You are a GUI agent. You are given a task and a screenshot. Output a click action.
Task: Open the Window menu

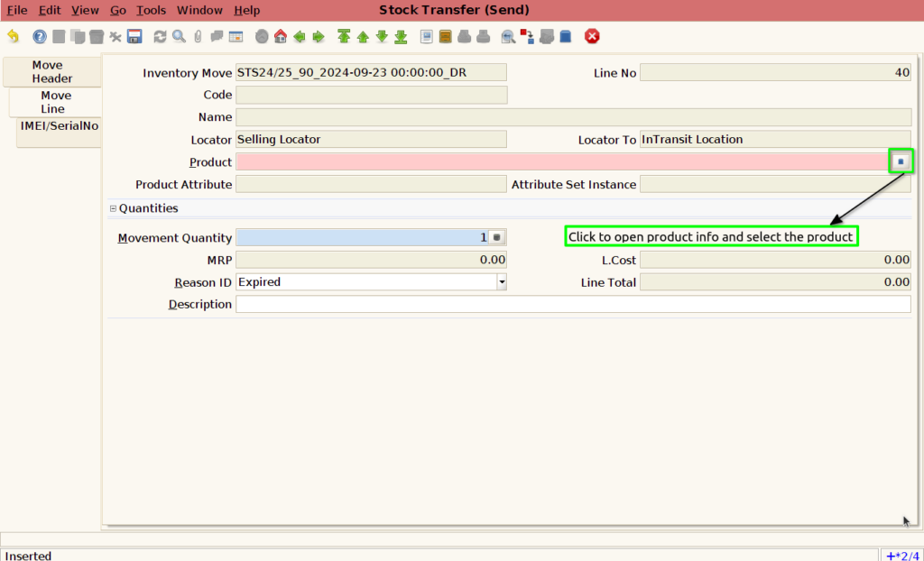click(x=199, y=10)
